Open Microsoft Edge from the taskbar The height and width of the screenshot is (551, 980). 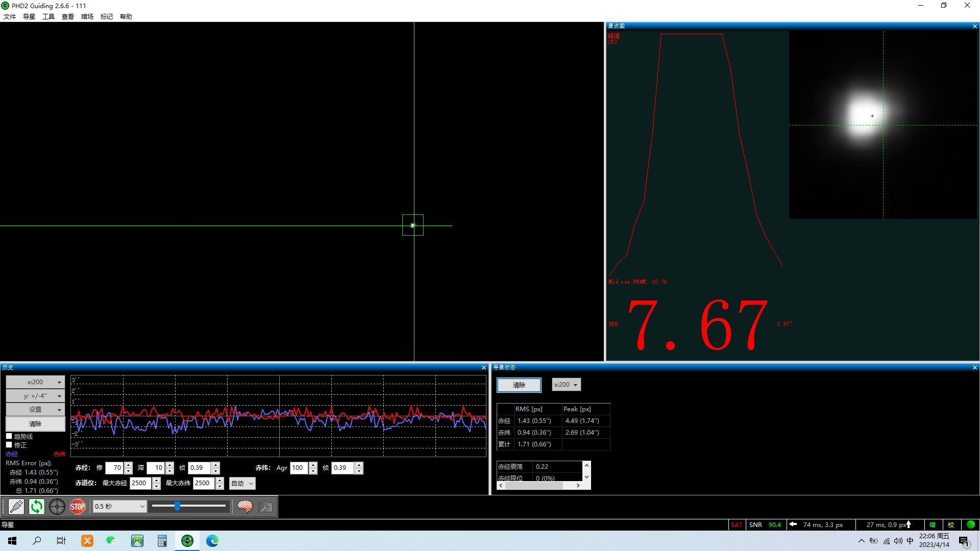(212, 541)
